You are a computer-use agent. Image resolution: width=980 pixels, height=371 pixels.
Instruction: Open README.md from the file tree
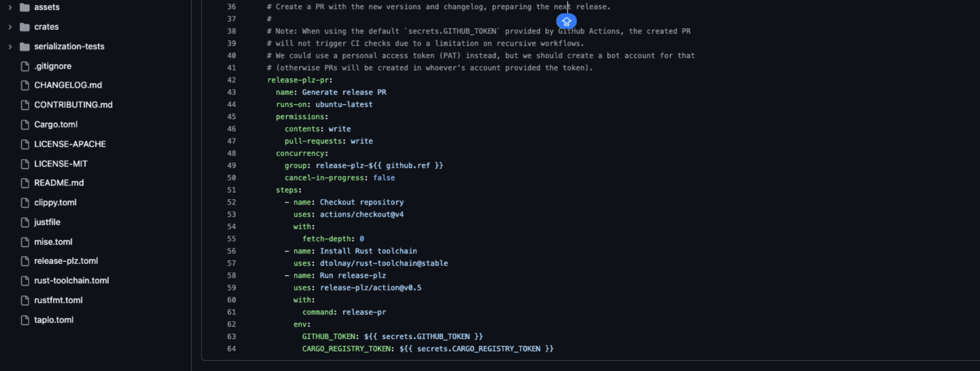pyautogui.click(x=59, y=183)
